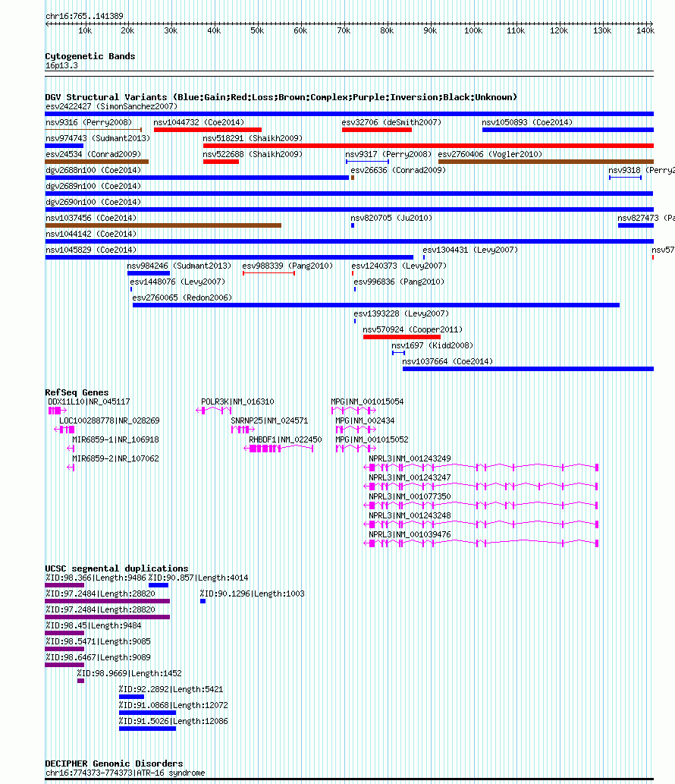Click the RefSeq Genes track title
The image size is (675, 784).
[x=77, y=393]
